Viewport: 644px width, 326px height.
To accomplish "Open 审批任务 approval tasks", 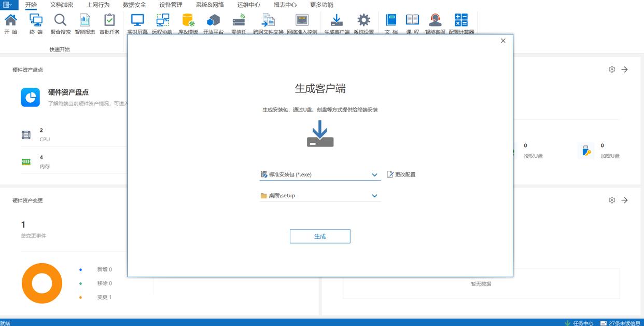I will tap(109, 24).
